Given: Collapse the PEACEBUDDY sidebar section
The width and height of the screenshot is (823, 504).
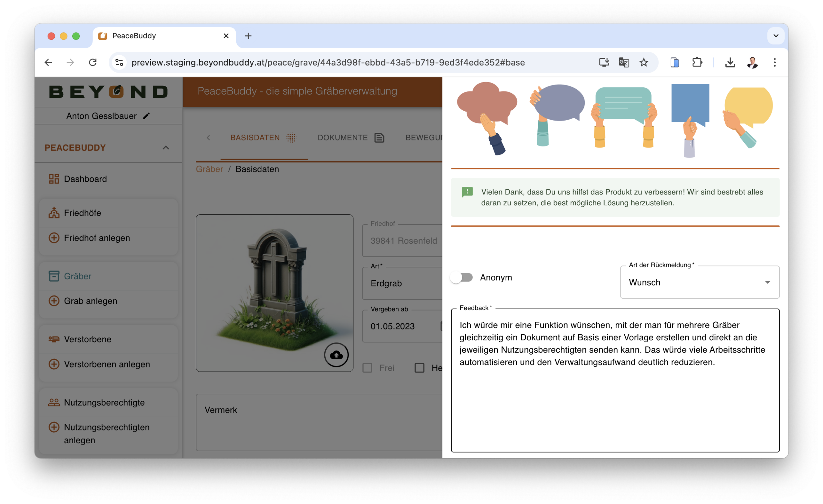Looking at the screenshot, I should [166, 148].
